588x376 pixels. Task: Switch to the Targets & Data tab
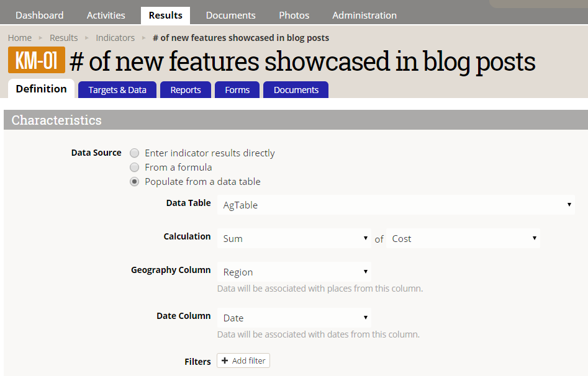pos(117,90)
